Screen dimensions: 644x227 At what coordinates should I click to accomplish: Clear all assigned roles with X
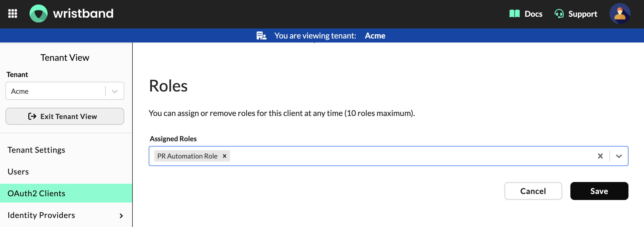click(x=600, y=156)
